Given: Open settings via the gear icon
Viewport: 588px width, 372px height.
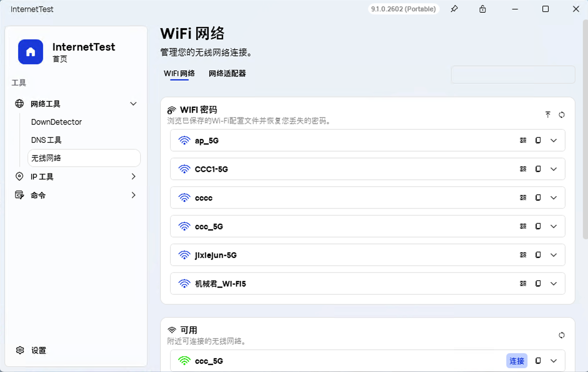Looking at the screenshot, I should pos(20,350).
